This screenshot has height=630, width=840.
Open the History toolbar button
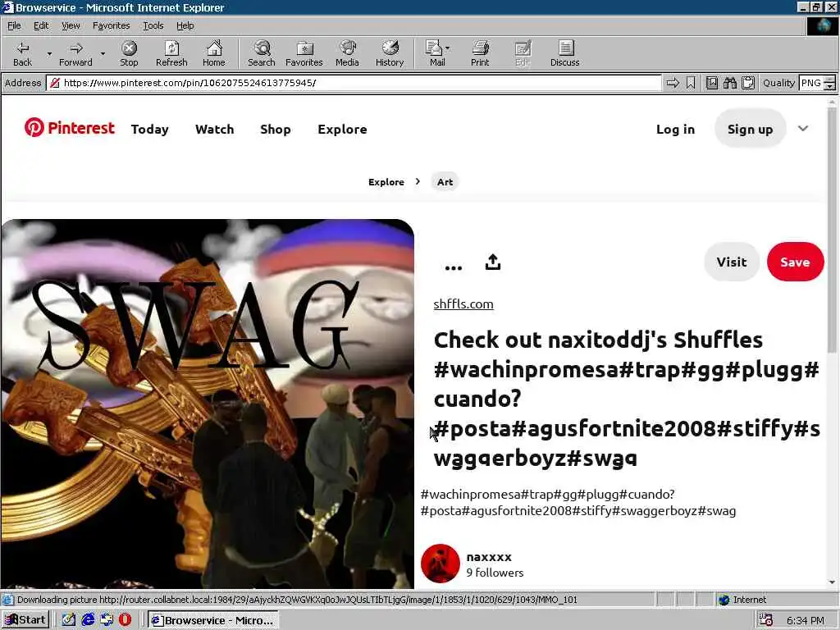tap(390, 53)
